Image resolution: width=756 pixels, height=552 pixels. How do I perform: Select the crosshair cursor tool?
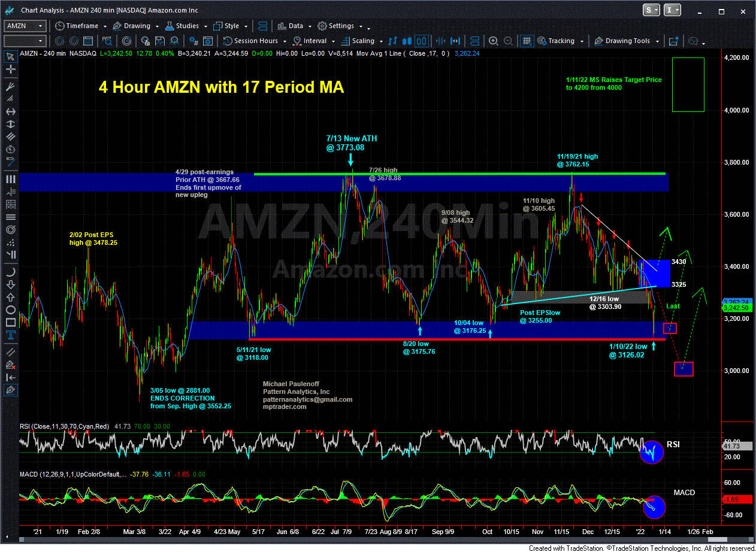(x=10, y=69)
